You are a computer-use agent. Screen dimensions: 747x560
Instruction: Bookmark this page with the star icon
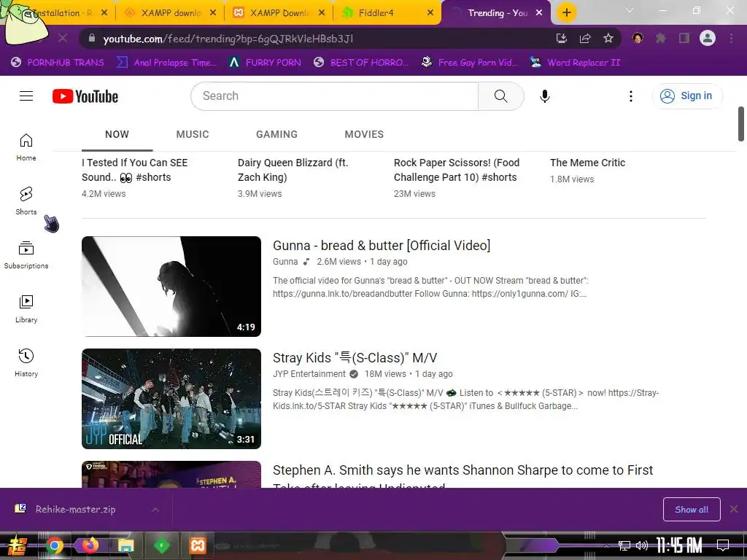(x=608, y=39)
